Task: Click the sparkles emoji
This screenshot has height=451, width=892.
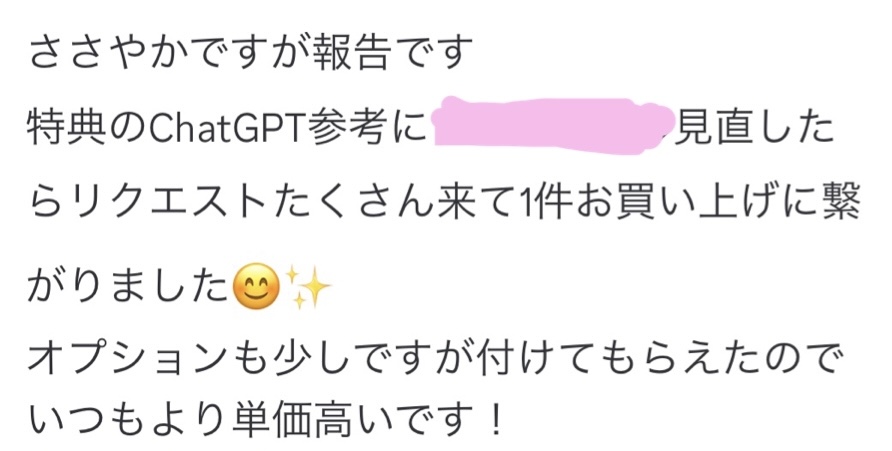Action: [x=308, y=287]
